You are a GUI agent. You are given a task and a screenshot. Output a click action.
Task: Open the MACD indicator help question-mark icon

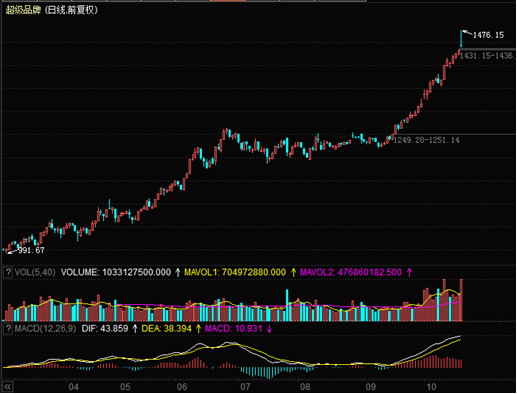[x=8, y=329]
